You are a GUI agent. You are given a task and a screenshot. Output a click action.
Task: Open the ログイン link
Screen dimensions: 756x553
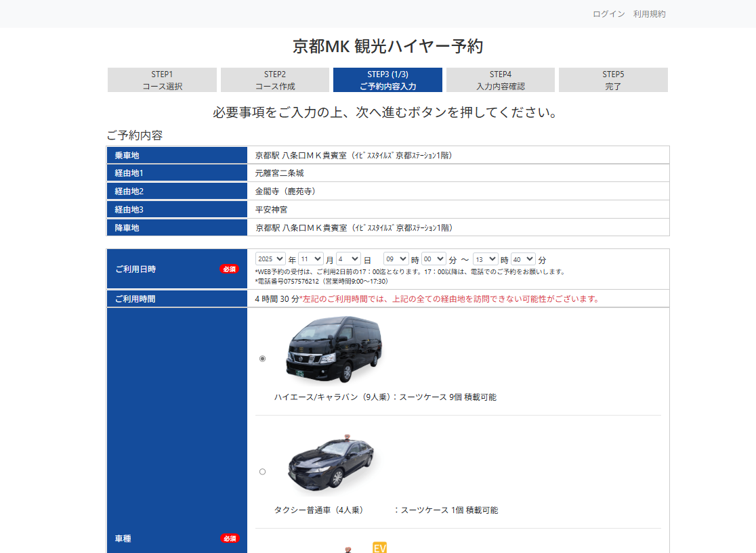point(608,14)
